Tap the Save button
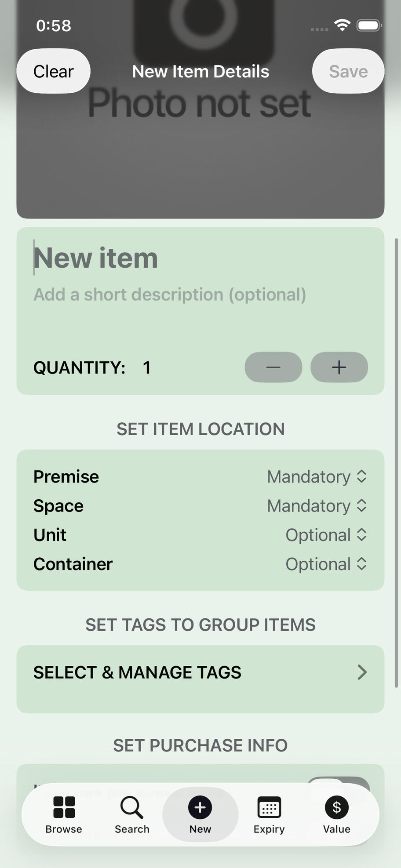 coord(348,71)
